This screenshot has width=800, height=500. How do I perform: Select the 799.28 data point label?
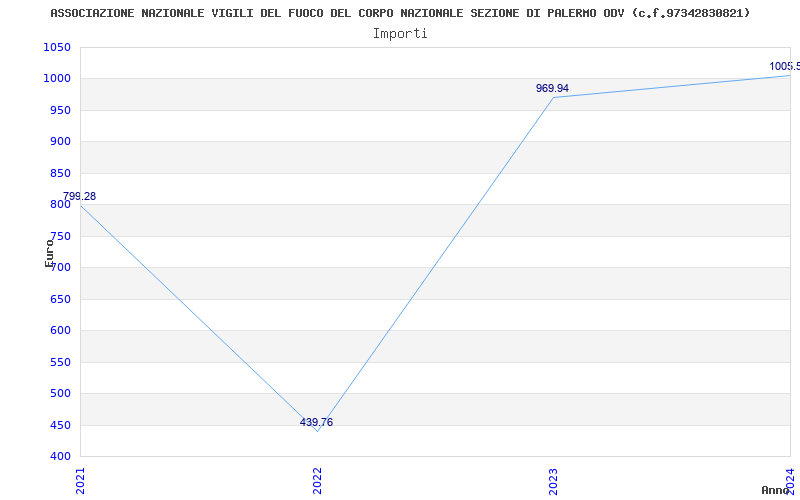pos(79,196)
